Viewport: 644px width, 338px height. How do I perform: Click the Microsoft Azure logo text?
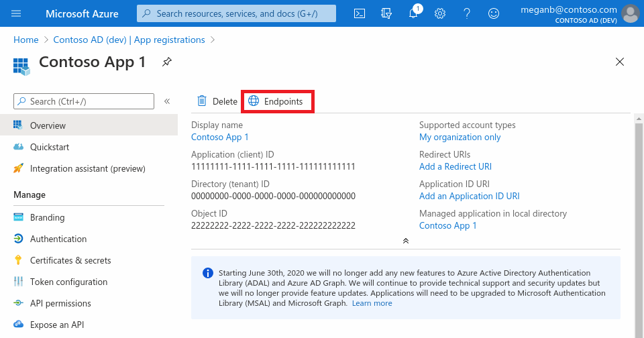click(82, 13)
